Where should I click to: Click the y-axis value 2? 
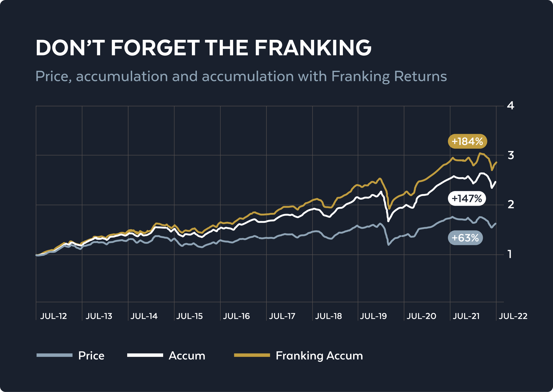(x=511, y=205)
